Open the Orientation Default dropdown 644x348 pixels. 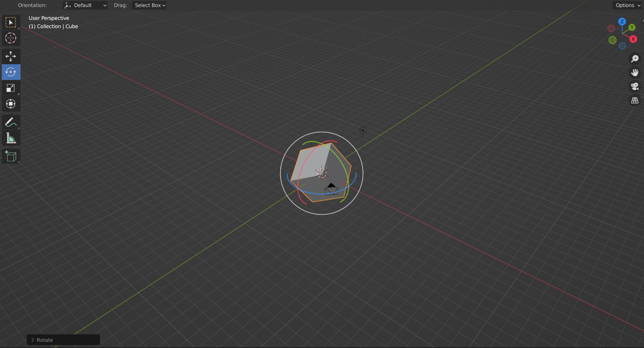tap(85, 5)
